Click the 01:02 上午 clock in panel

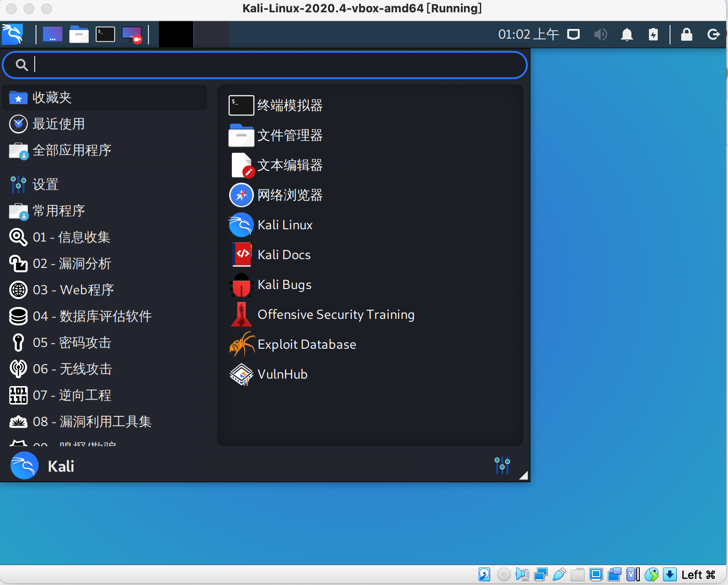[528, 34]
